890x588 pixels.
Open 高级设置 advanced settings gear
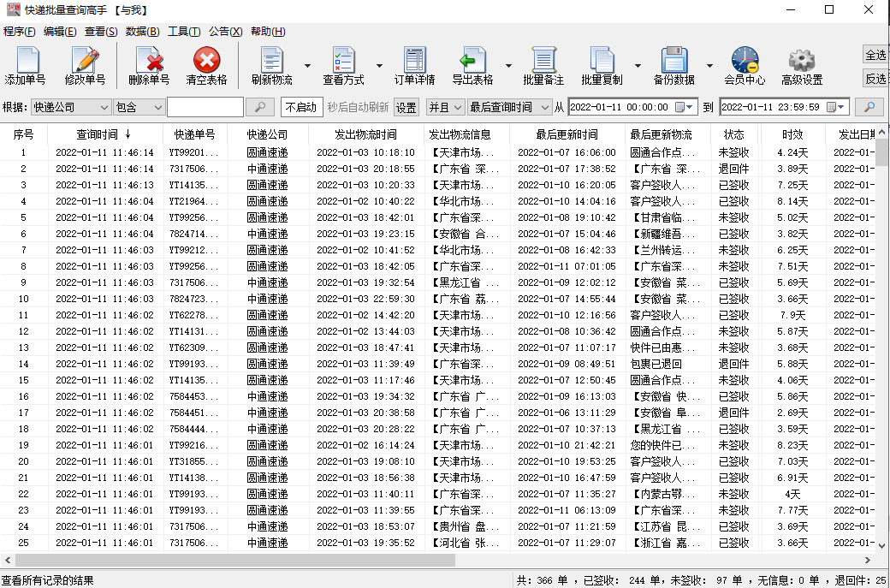[802, 62]
